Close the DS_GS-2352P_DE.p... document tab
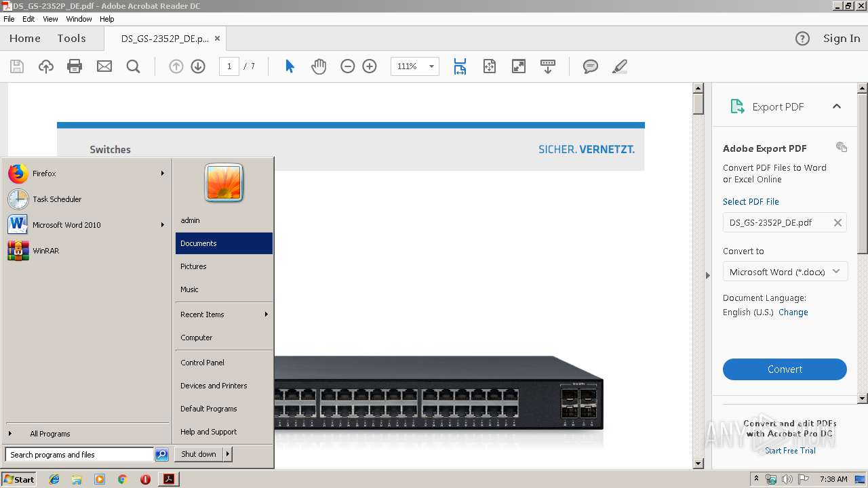This screenshot has width=868, height=488. point(217,39)
